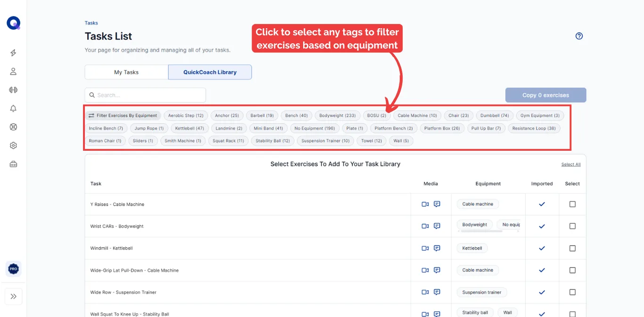Filter by Squat Rack (11) tag
644x317 pixels.
pyautogui.click(x=228, y=141)
